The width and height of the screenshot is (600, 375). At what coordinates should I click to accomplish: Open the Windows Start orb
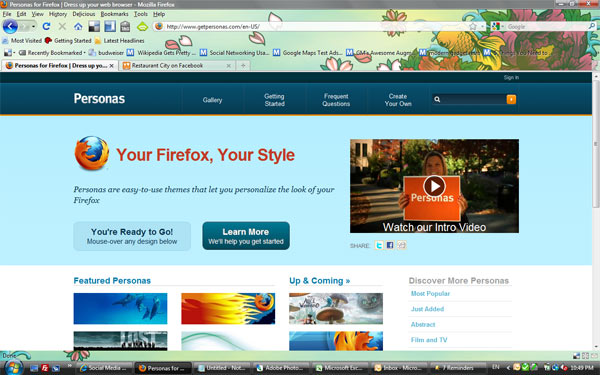click(x=14, y=367)
